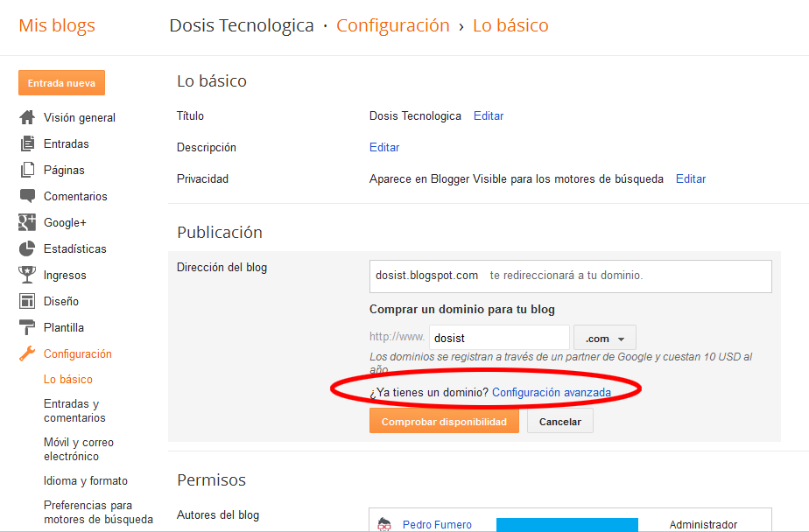Click the Publicación section heading
This screenshot has height=532, width=809.
point(219,233)
